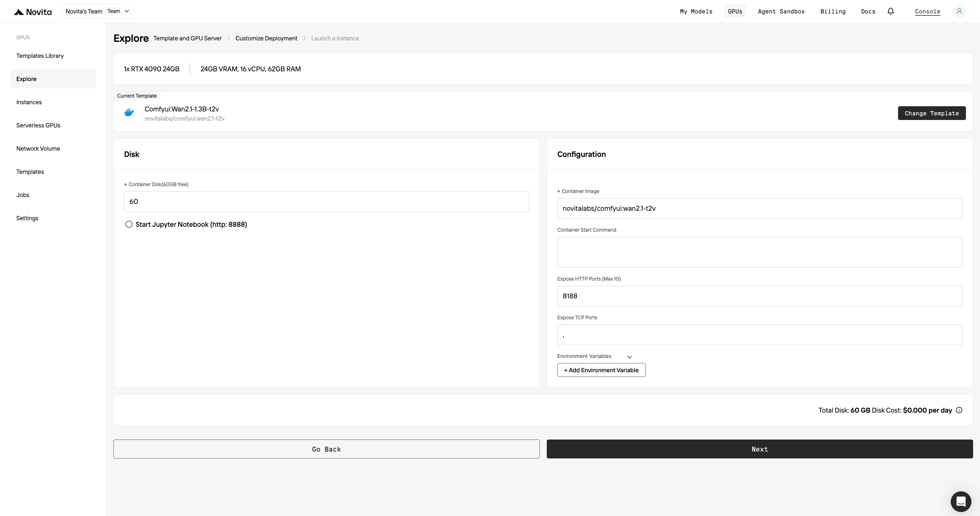Focus the Container Disk input field

[326, 202]
